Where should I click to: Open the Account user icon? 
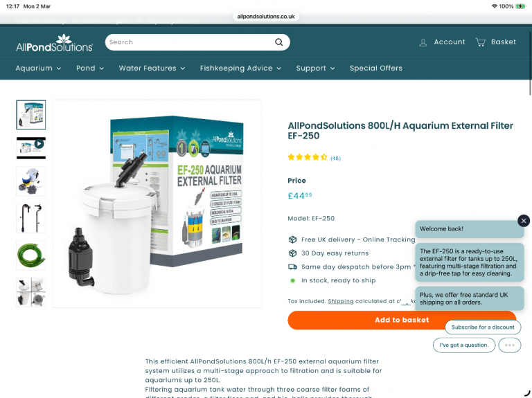pos(423,42)
